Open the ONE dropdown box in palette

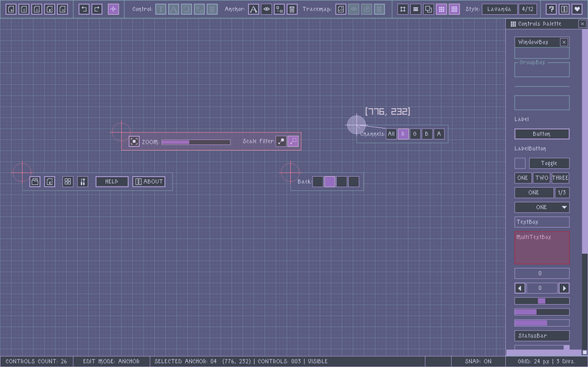(x=542, y=207)
